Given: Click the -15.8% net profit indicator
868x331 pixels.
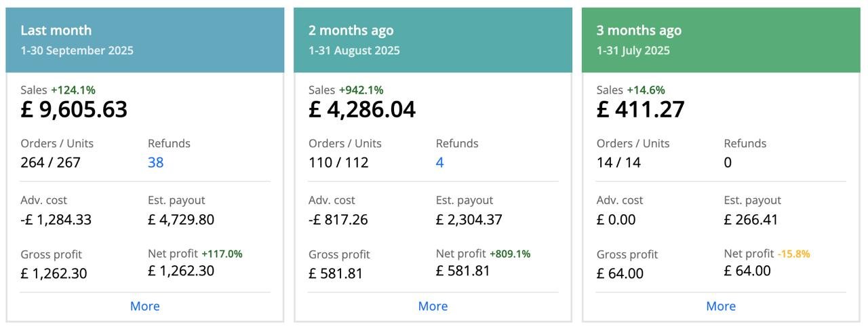Looking at the screenshot, I should (x=793, y=254).
